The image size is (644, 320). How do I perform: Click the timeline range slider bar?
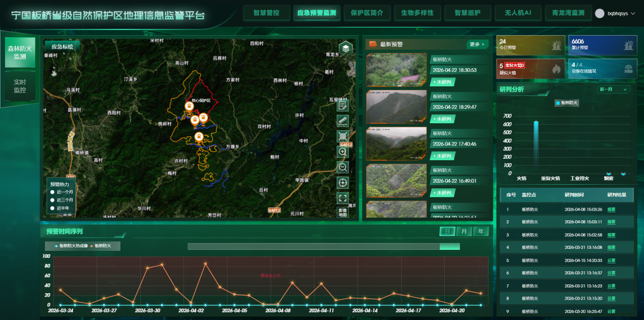tap(323, 247)
